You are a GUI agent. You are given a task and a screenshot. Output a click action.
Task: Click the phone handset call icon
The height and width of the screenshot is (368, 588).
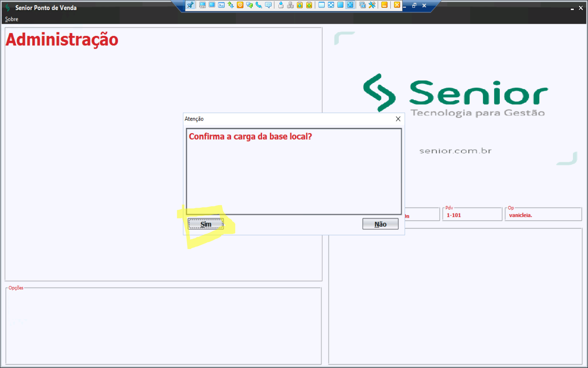click(259, 5)
